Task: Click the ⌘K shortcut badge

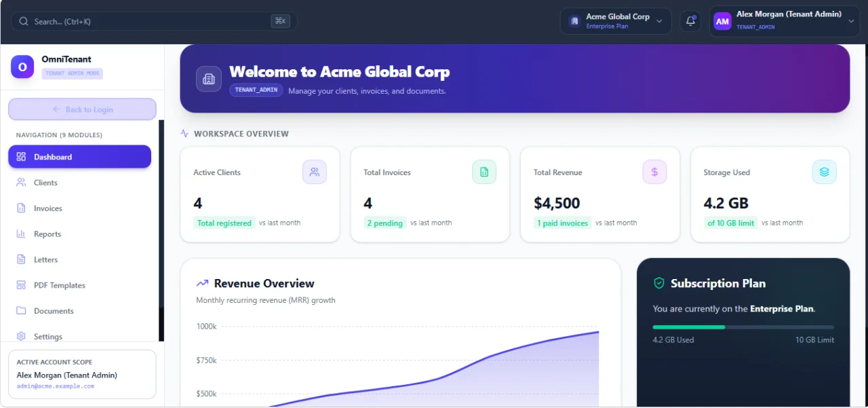Action: [x=280, y=21]
